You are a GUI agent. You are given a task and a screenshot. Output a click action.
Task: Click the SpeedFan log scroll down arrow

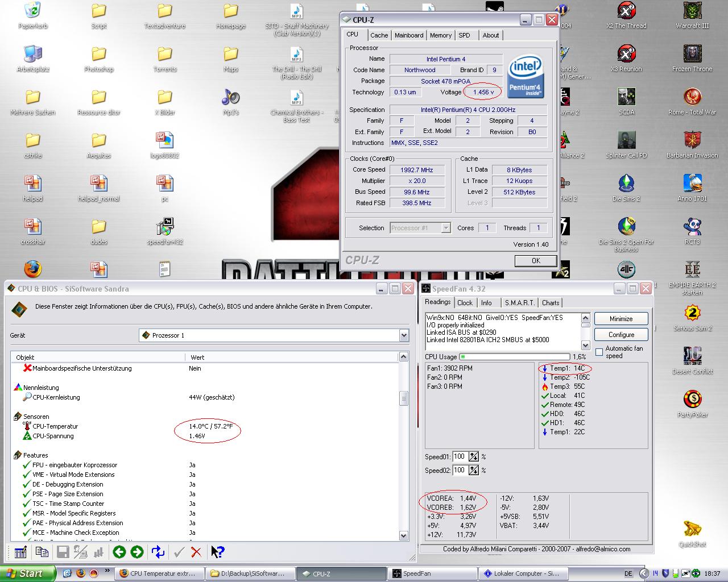(585, 345)
